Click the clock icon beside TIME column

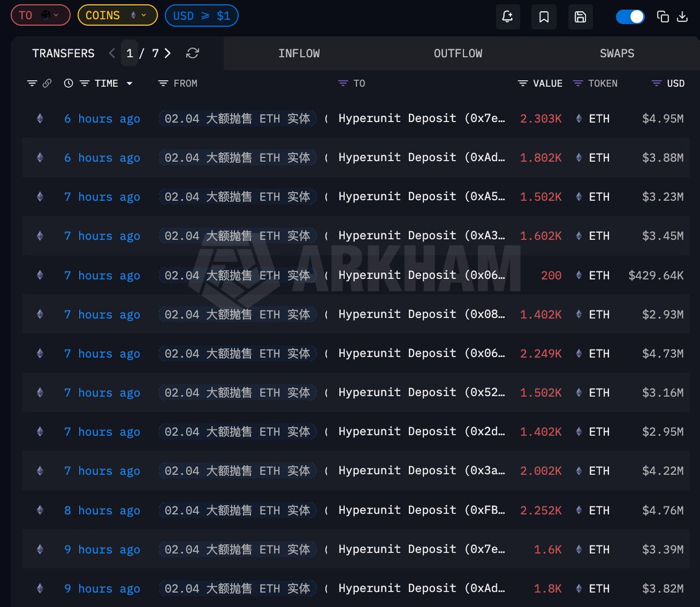(68, 83)
